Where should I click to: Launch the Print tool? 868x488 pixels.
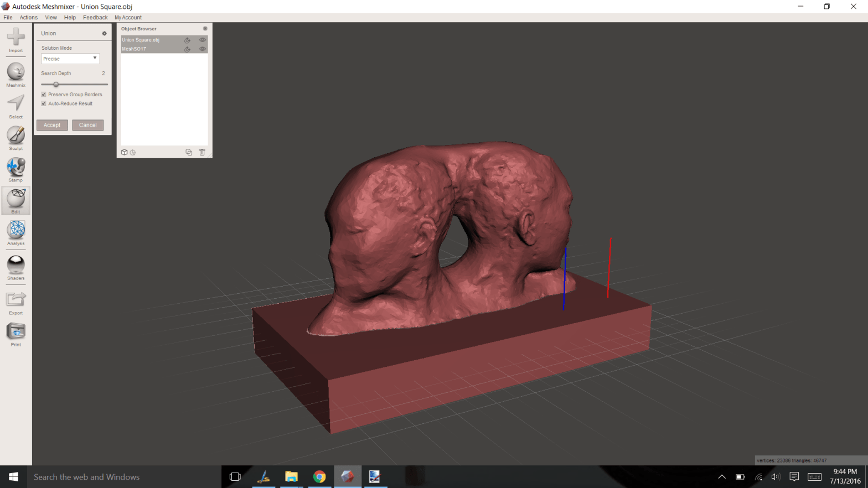tap(15, 332)
